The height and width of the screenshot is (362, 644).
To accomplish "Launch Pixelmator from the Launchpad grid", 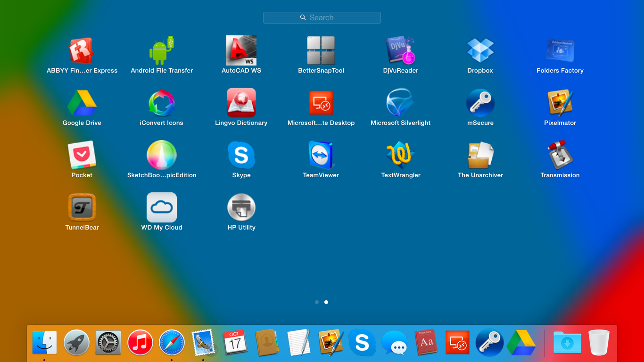I will pos(560,103).
